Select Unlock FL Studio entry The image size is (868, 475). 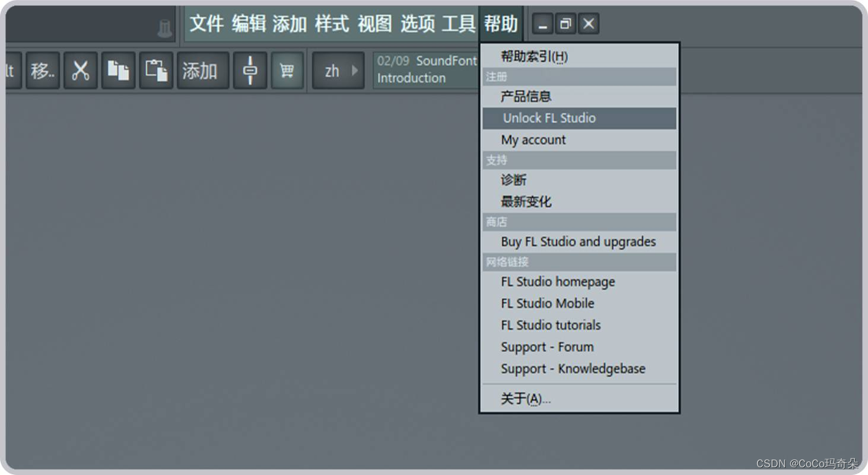click(579, 118)
